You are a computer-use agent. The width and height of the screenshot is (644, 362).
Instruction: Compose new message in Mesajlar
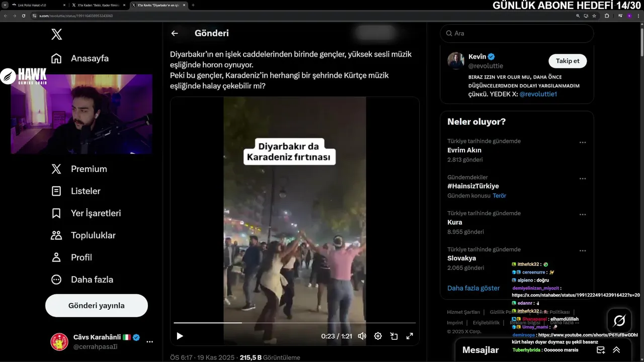click(x=601, y=350)
